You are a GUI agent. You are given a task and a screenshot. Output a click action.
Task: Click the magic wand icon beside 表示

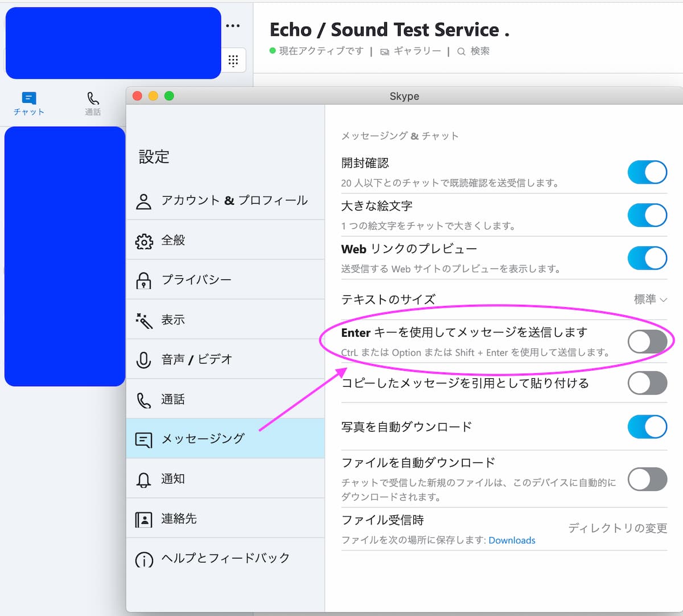pyautogui.click(x=144, y=321)
